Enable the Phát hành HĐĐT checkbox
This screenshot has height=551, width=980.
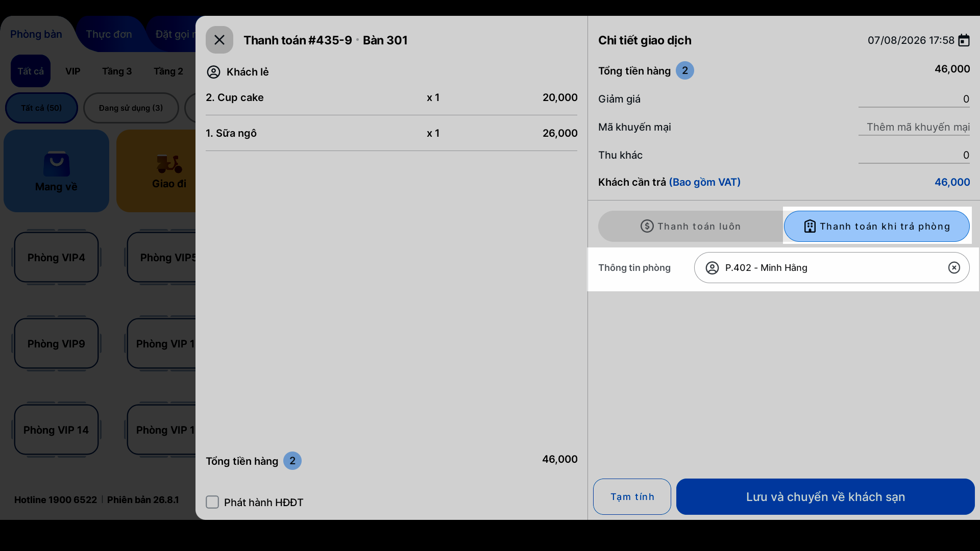pos(212,502)
